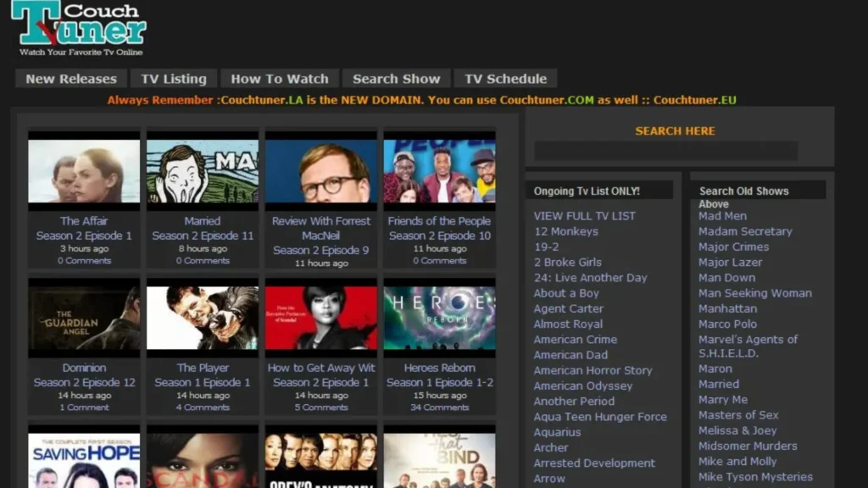Image resolution: width=868 pixels, height=488 pixels.
Task: Select 12 Monkeys from ongoing list
Action: point(565,231)
